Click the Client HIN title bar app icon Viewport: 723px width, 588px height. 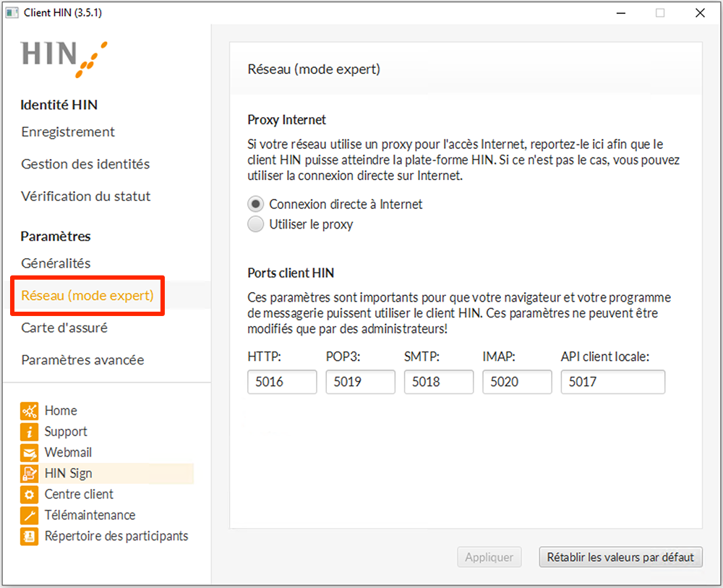12,12
